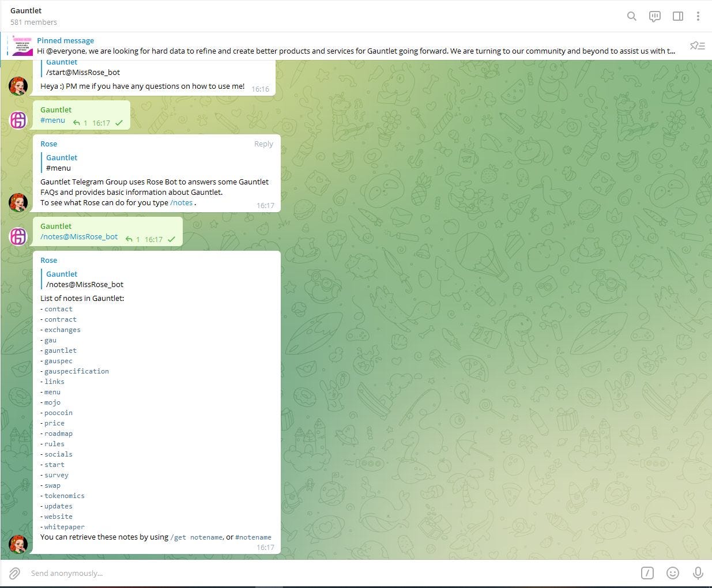This screenshot has width=712, height=588.
Task: Click reply count arrow on /notes@MissRose_bot message
Action: pos(133,239)
